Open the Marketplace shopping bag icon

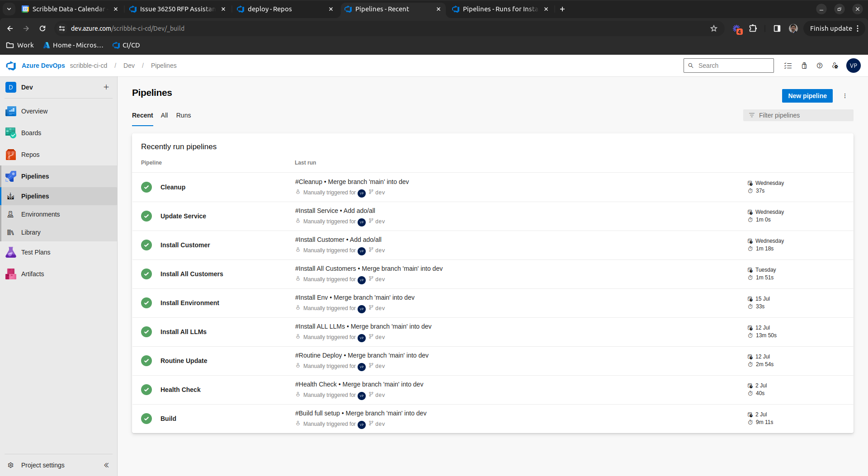[x=804, y=66]
